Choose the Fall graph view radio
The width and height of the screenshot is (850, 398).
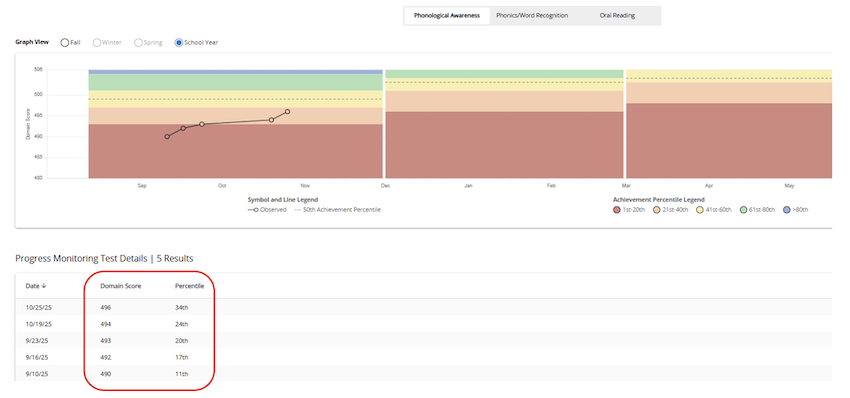pyautogui.click(x=65, y=42)
